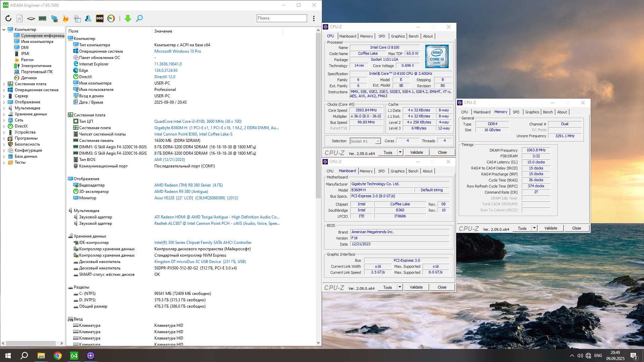The image size is (644, 362).
Task: Switch to SPD tab in top CPU-Z window
Action: [382, 36]
